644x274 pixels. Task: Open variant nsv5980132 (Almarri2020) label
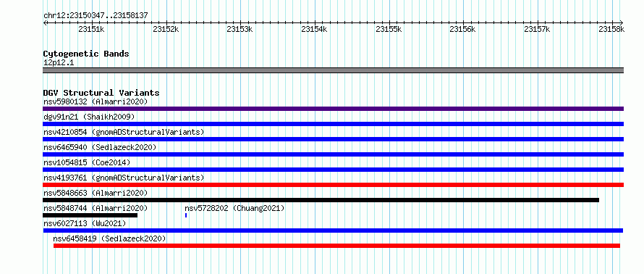(96, 101)
